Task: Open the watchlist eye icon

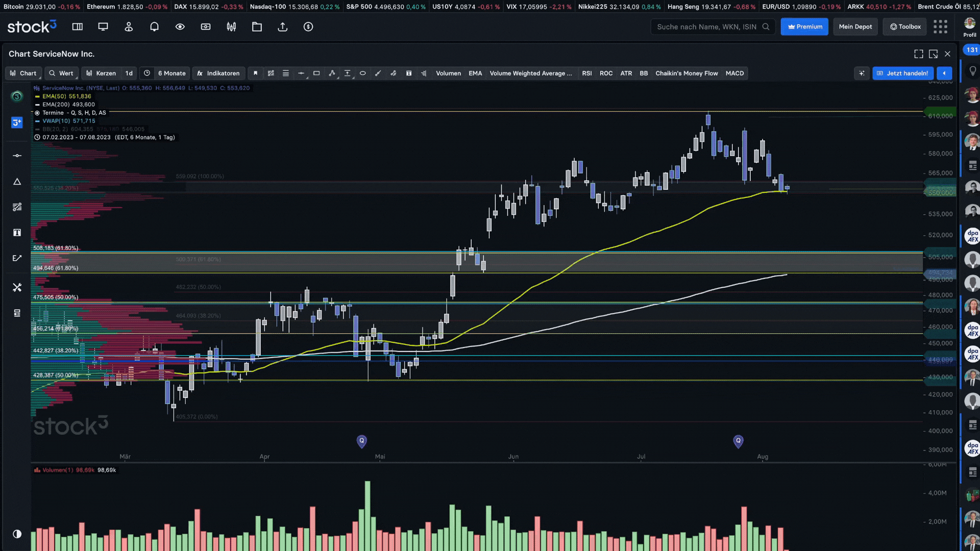Action: tap(180, 27)
